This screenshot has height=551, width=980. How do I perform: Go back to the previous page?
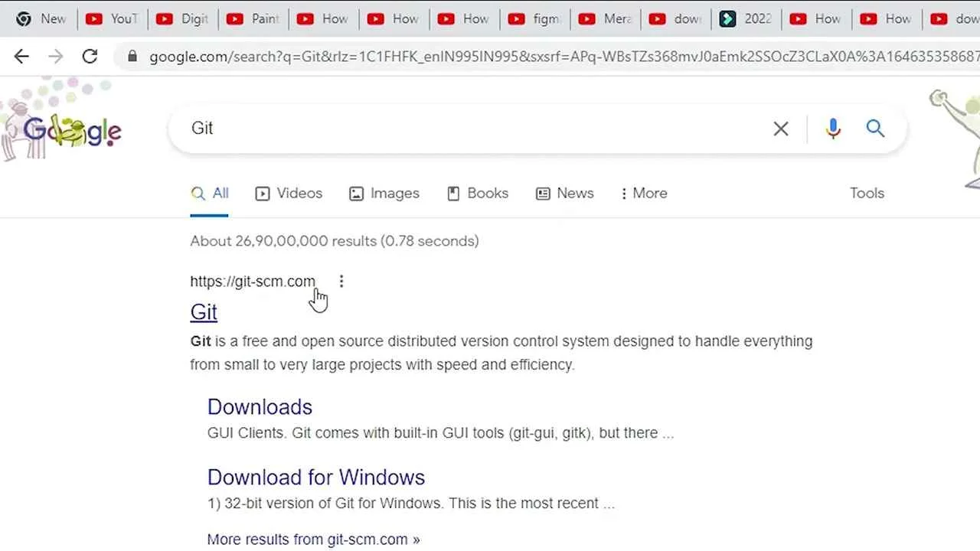point(21,56)
